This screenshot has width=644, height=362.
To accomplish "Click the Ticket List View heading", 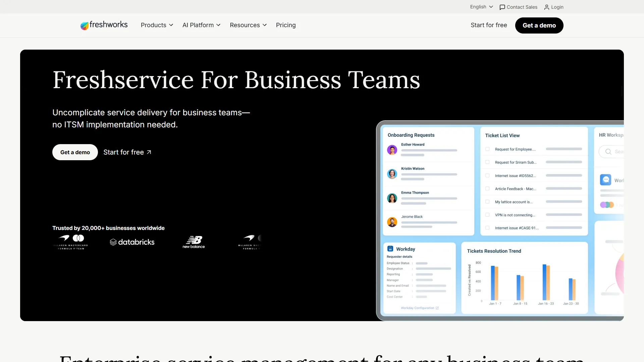I will [x=502, y=135].
